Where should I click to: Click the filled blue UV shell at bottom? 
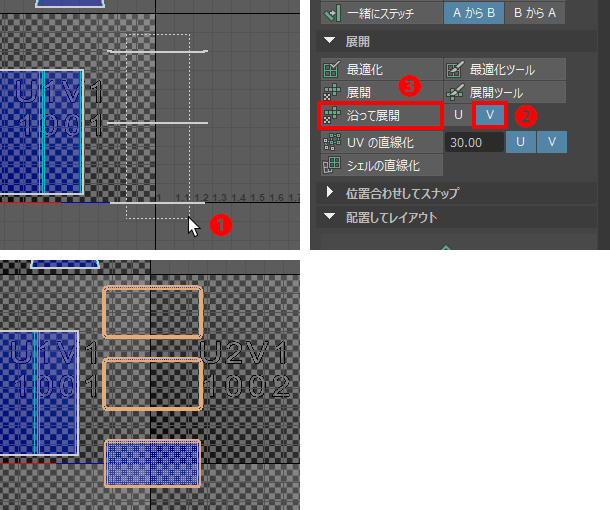(153, 464)
